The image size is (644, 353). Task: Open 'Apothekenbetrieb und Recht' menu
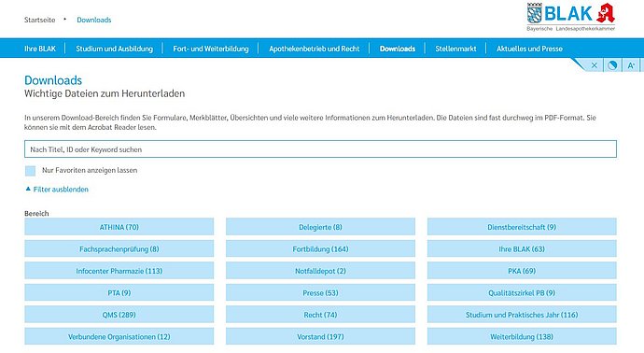315,49
